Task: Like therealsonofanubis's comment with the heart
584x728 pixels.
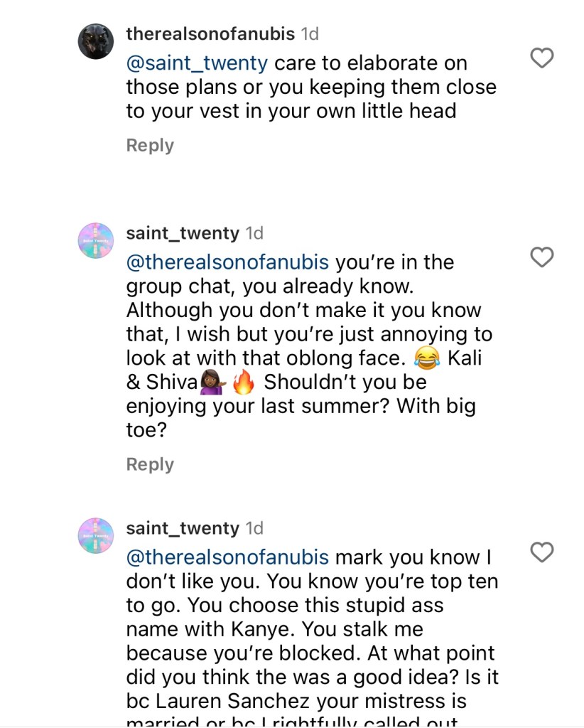Action: (x=542, y=58)
